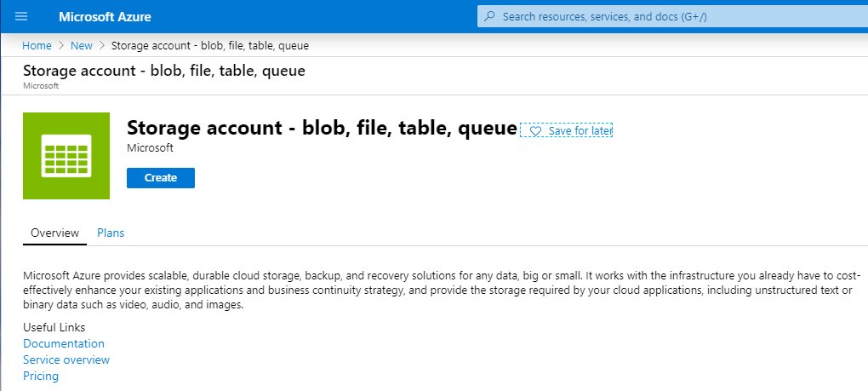Open the Pricing link

click(41, 376)
